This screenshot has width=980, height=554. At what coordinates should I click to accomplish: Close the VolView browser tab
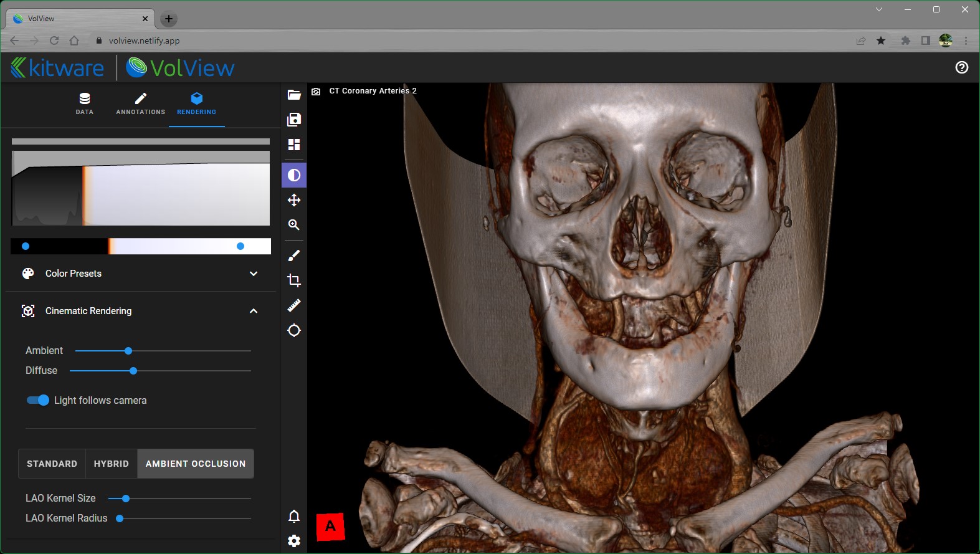click(x=145, y=19)
